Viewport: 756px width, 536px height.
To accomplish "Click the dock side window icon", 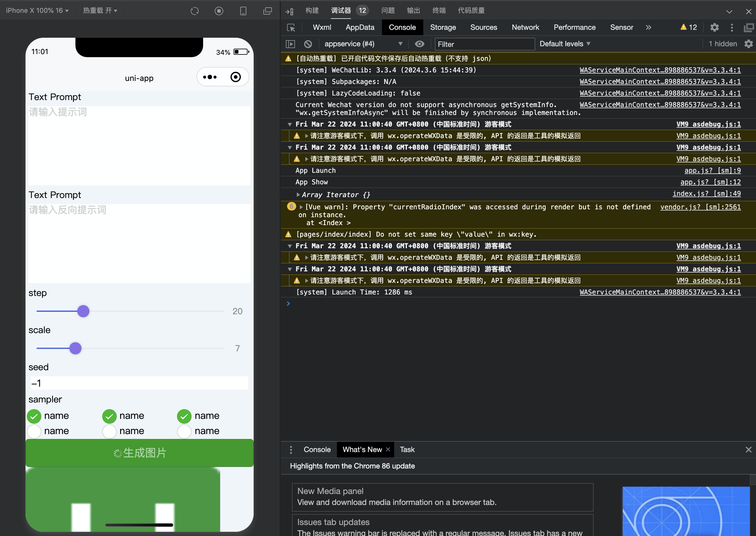I will click(x=749, y=27).
